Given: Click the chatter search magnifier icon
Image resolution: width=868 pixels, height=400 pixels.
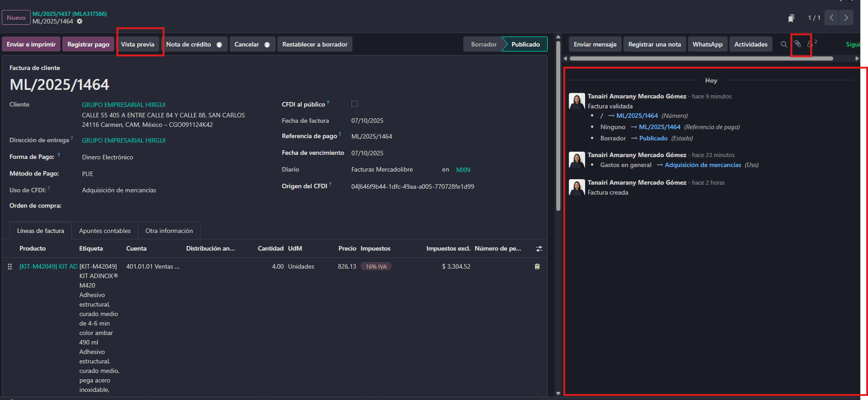Looking at the screenshot, I should tap(784, 44).
